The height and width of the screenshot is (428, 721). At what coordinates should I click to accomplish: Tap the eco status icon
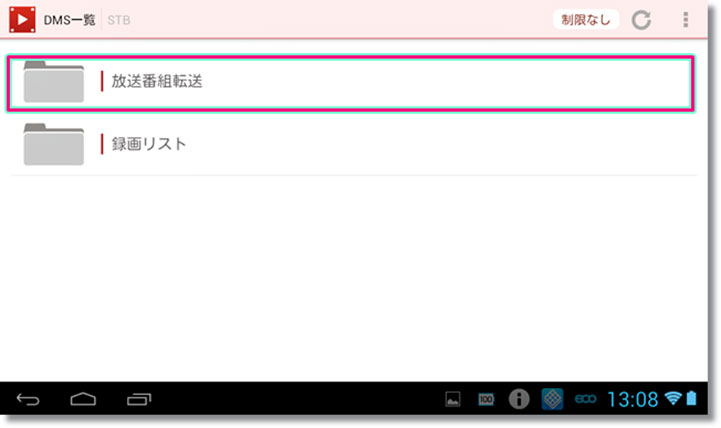(585, 399)
